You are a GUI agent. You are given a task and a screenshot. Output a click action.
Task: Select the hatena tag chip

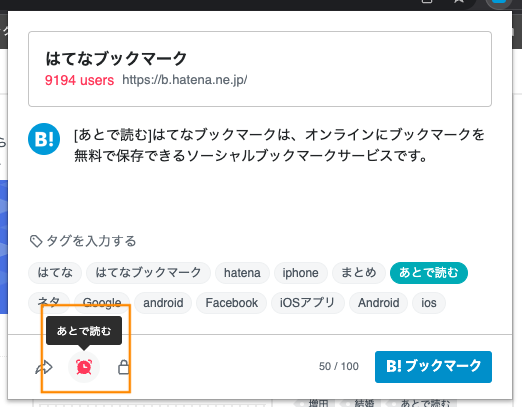click(x=242, y=273)
